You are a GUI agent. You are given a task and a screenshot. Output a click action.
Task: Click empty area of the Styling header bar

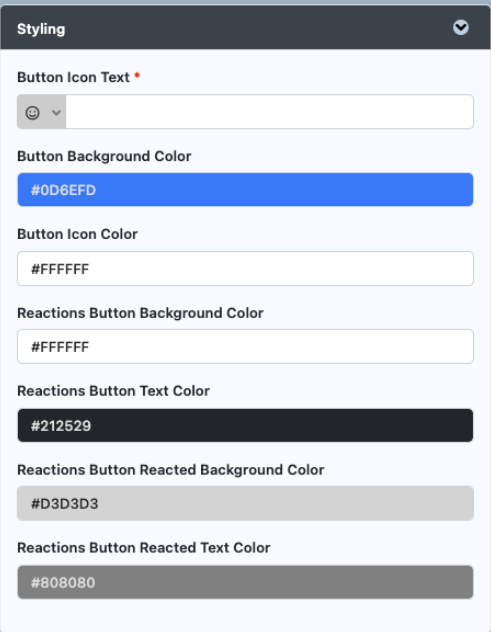click(x=258, y=28)
